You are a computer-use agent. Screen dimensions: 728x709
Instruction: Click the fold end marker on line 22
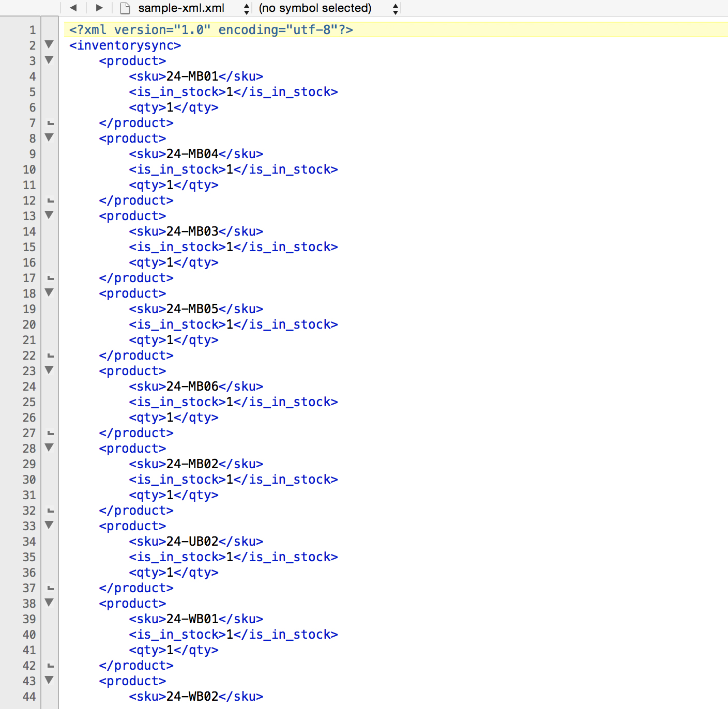(50, 356)
